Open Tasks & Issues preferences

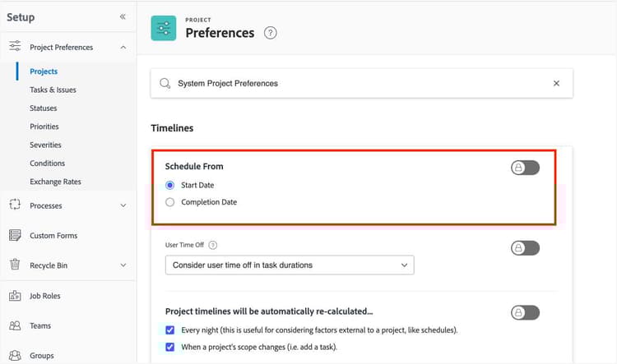point(53,90)
